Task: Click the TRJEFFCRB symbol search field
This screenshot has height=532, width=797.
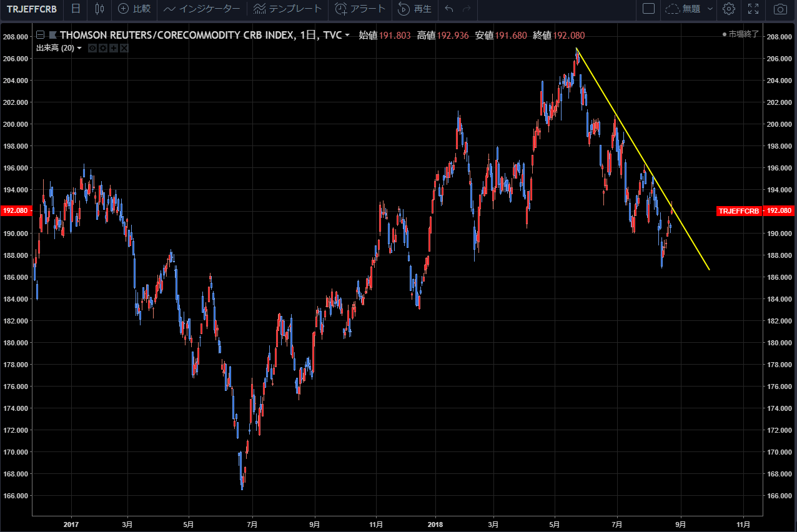Action: click(x=32, y=9)
